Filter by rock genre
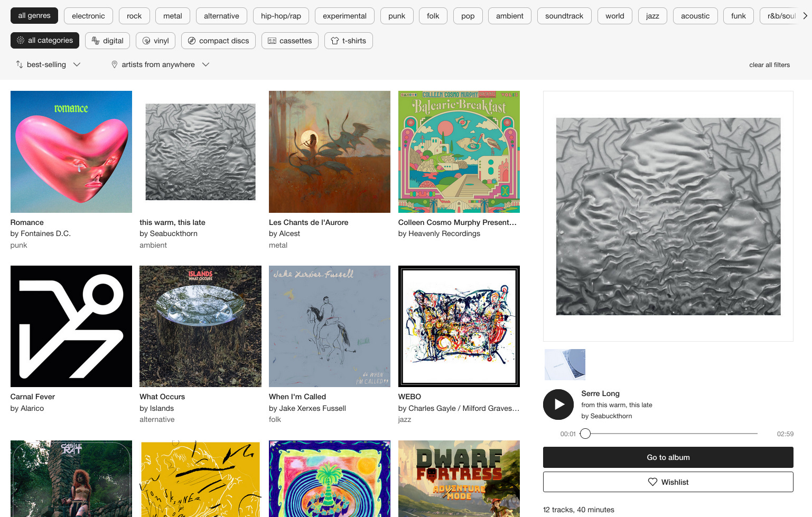812x517 pixels. tap(134, 16)
